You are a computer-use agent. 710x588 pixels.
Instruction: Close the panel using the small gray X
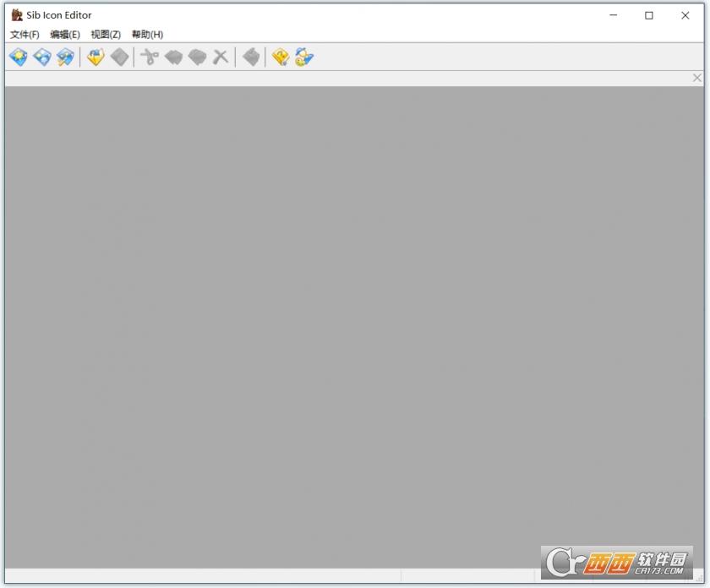[x=697, y=78]
